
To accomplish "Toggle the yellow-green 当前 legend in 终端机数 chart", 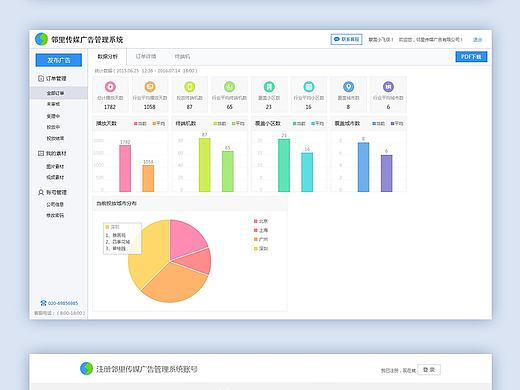I will pyautogui.click(x=220, y=123).
